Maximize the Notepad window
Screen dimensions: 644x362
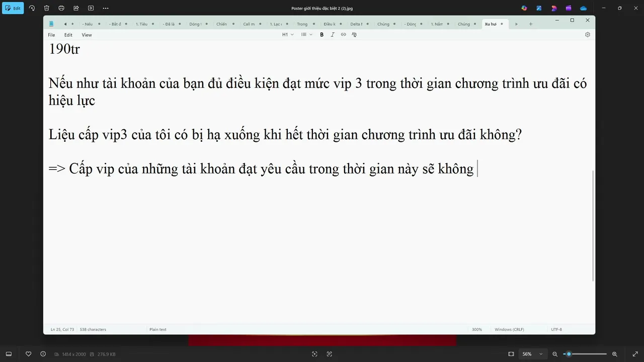click(572, 20)
